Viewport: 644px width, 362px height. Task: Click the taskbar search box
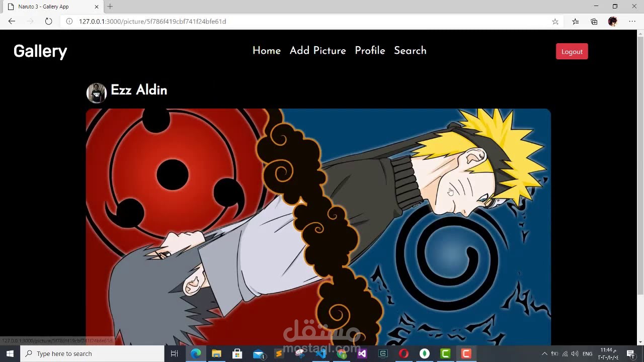coord(92,353)
